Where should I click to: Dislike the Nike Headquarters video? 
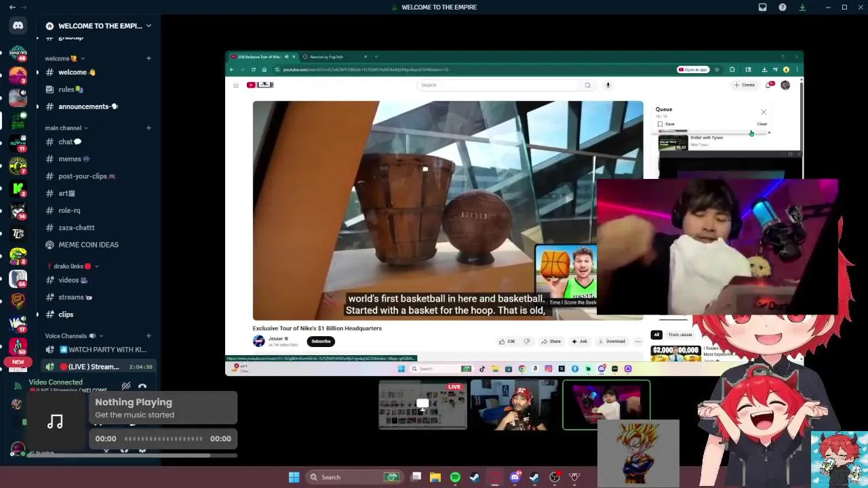pyautogui.click(x=526, y=342)
